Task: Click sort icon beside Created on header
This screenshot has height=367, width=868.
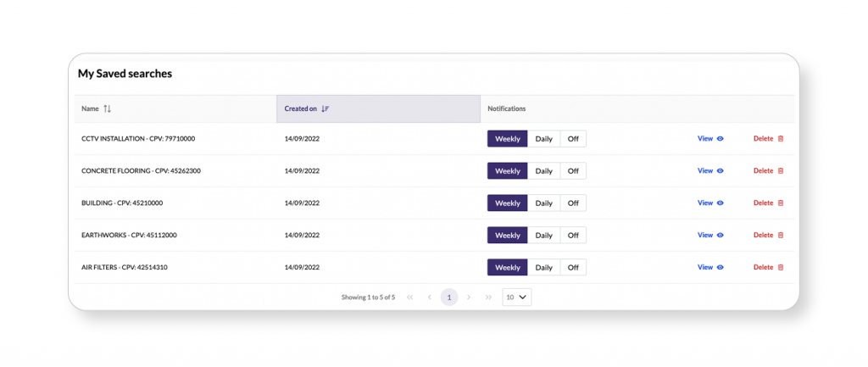Action: tap(325, 109)
